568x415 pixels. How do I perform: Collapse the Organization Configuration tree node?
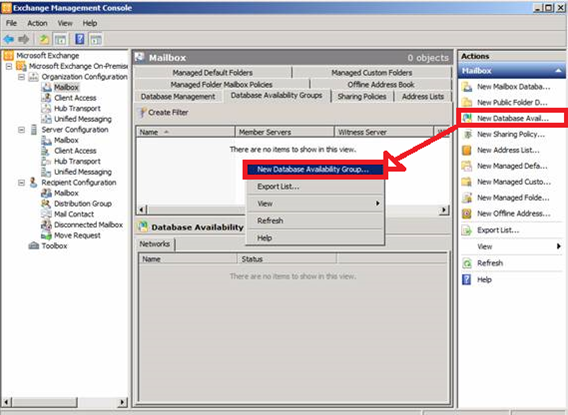(x=21, y=77)
